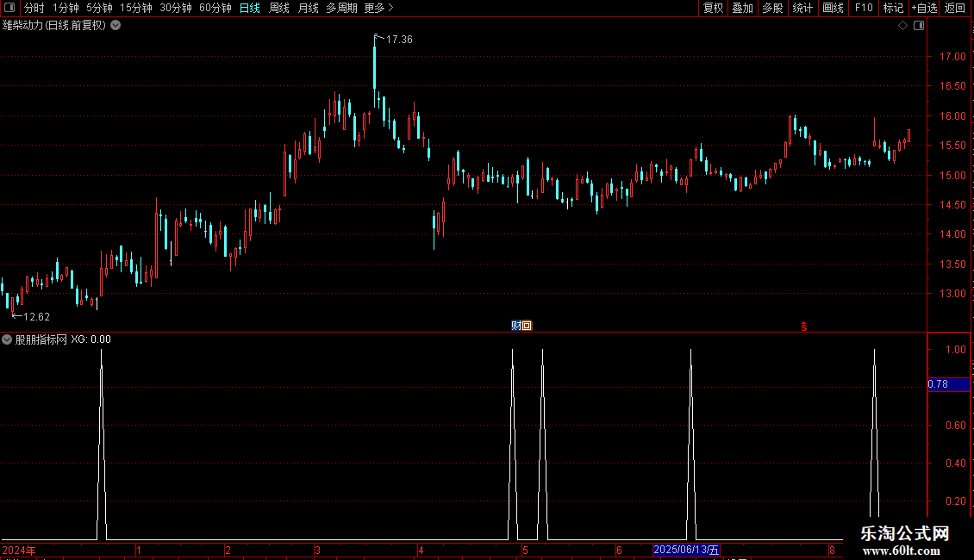Select the 日线 daily chart tab

[250, 8]
